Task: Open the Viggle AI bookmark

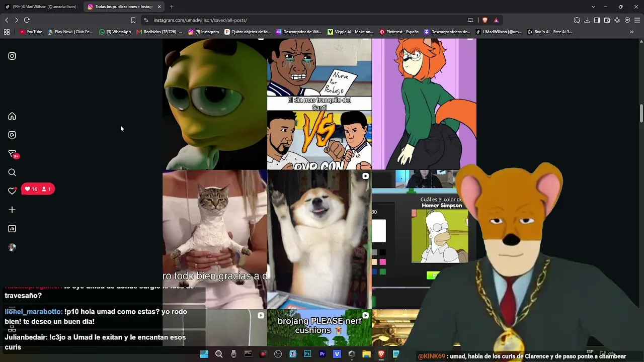Action: [351, 32]
